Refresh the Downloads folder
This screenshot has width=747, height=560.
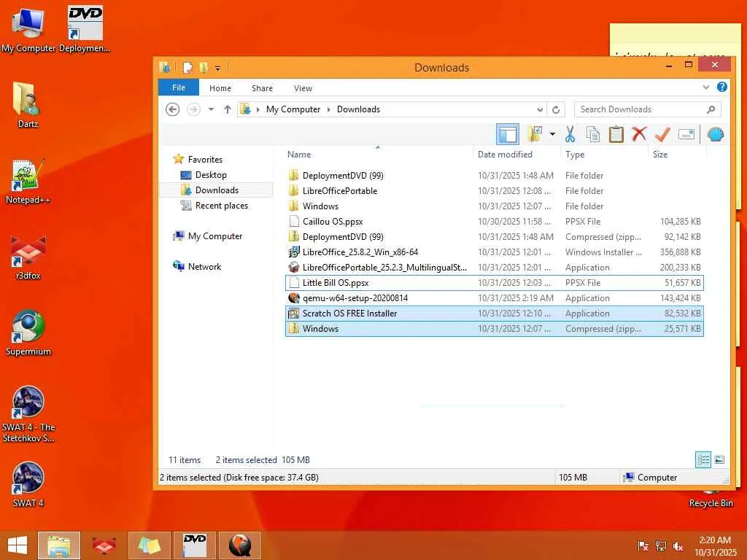click(x=555, y=109)
